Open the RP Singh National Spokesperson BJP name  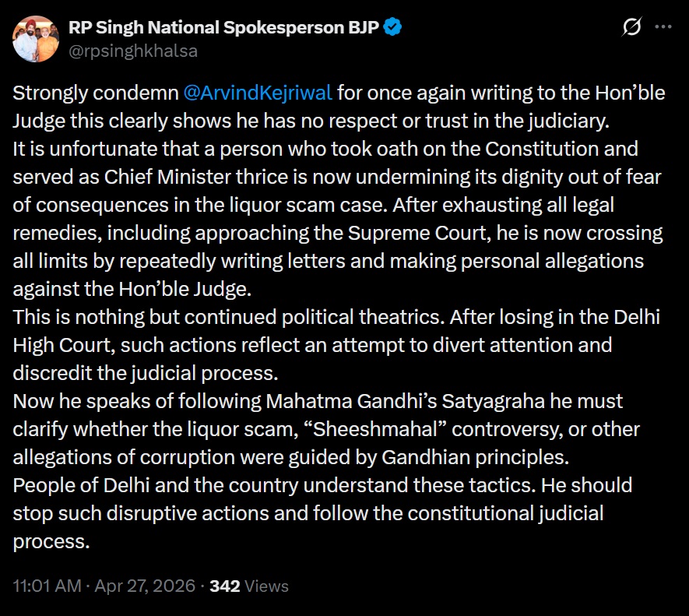[224, 28]
